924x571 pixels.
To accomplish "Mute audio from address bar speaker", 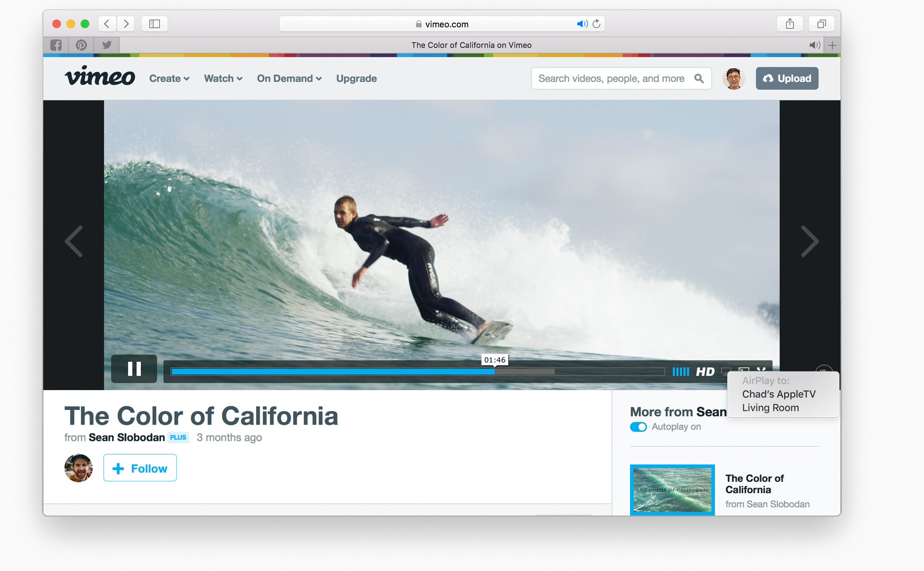I will [x=582, y=24].
